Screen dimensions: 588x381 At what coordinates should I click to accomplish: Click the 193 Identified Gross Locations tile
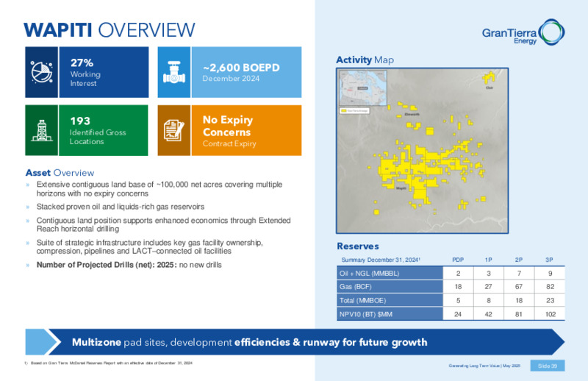[x=87, y=130]
